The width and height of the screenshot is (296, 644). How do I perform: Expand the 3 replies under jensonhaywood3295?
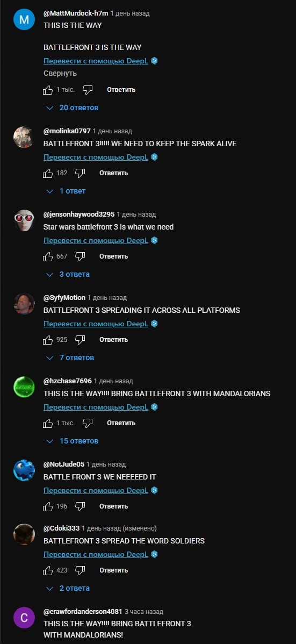[x=68, y=274]
